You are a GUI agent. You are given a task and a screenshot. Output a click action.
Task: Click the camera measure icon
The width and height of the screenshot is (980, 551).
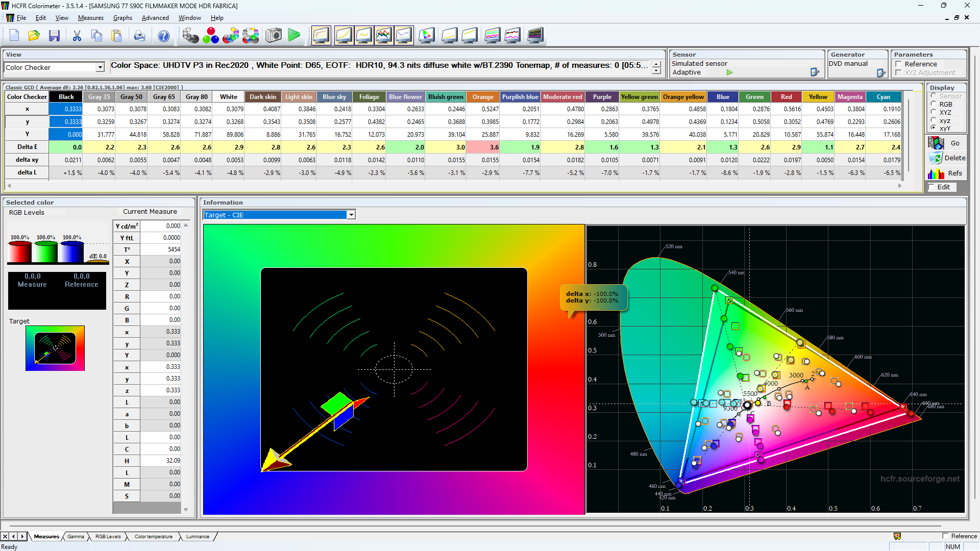coord(274,36)
